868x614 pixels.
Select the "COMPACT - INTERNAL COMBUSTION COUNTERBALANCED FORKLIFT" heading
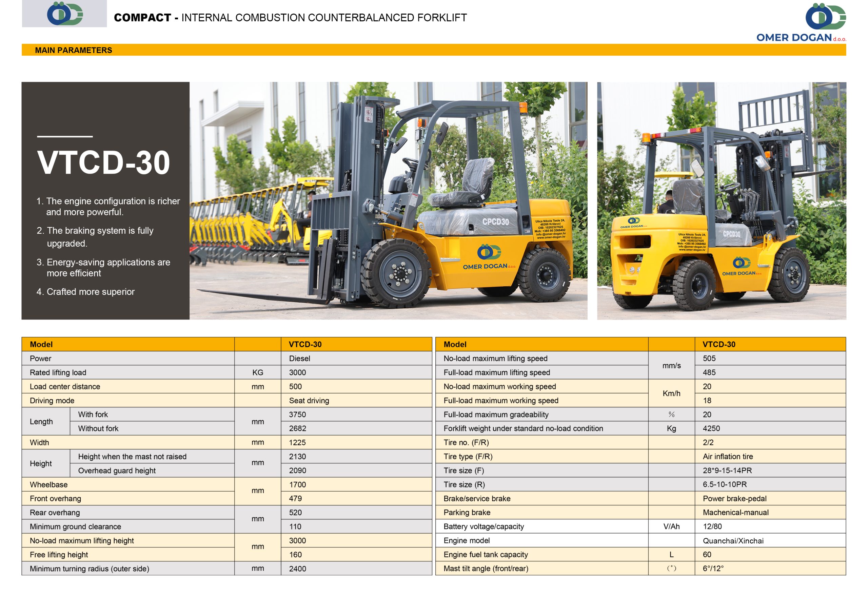[x=290, y=17]
